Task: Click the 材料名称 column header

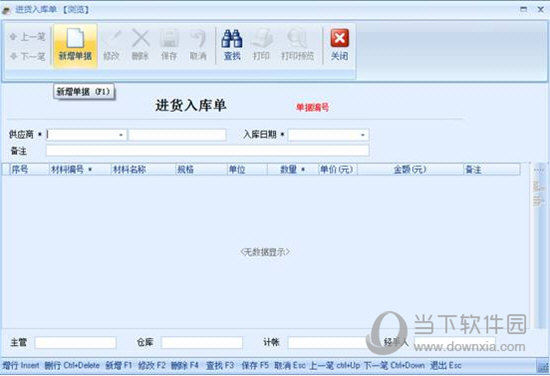Action: (x=143, y=170)
